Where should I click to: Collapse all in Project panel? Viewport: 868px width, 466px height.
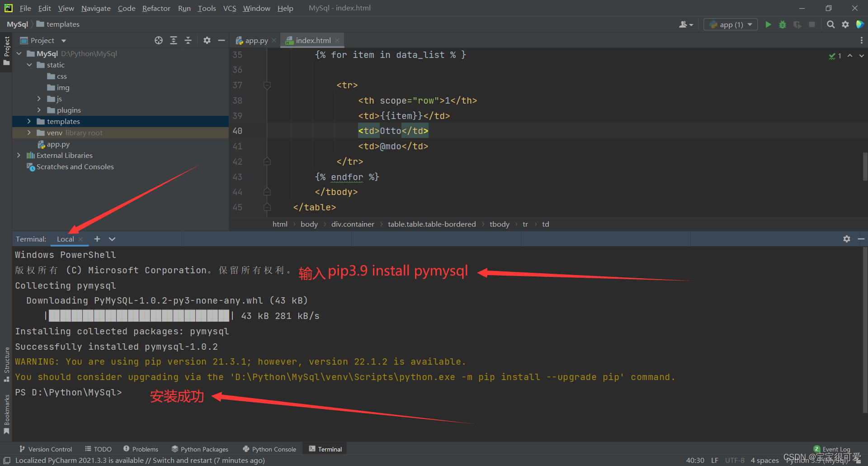click(188, 40)
